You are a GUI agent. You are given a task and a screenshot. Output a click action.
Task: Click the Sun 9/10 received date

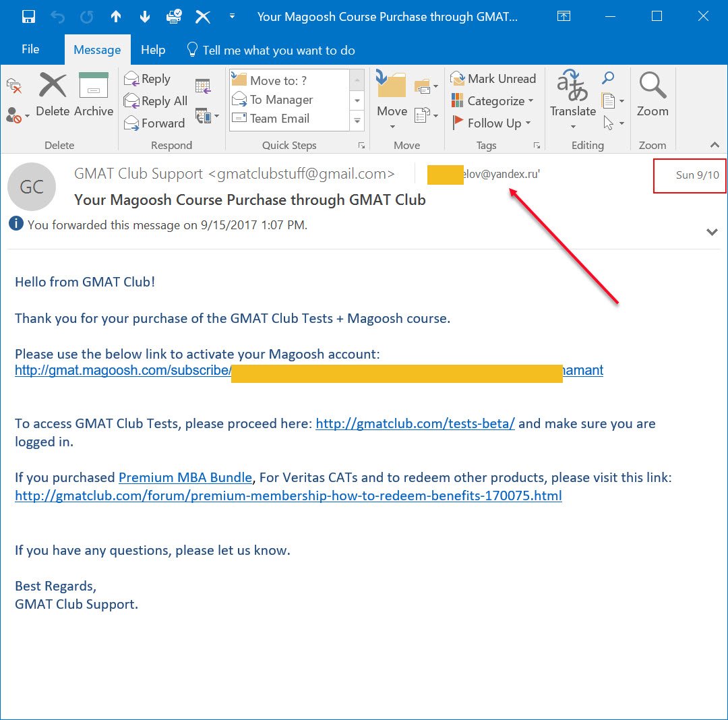(697, 175)
